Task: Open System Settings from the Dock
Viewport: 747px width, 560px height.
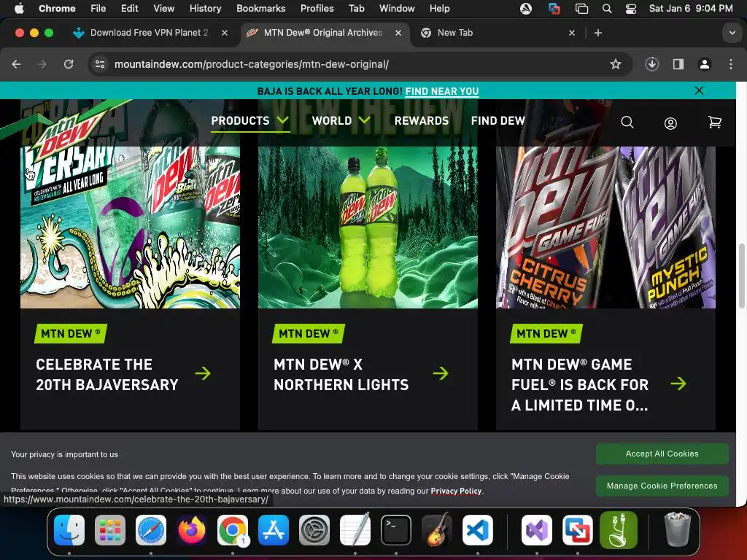Action: 314,530
